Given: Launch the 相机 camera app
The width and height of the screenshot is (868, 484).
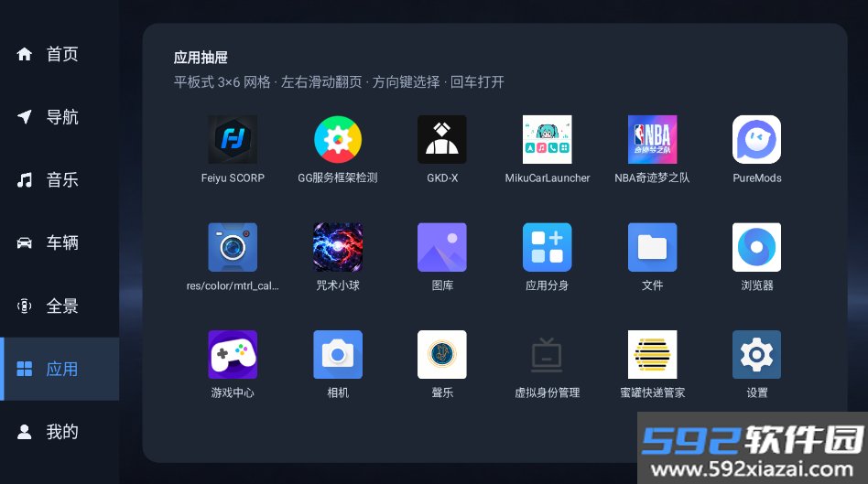Looking at the screenshot, I should (338, 355).
